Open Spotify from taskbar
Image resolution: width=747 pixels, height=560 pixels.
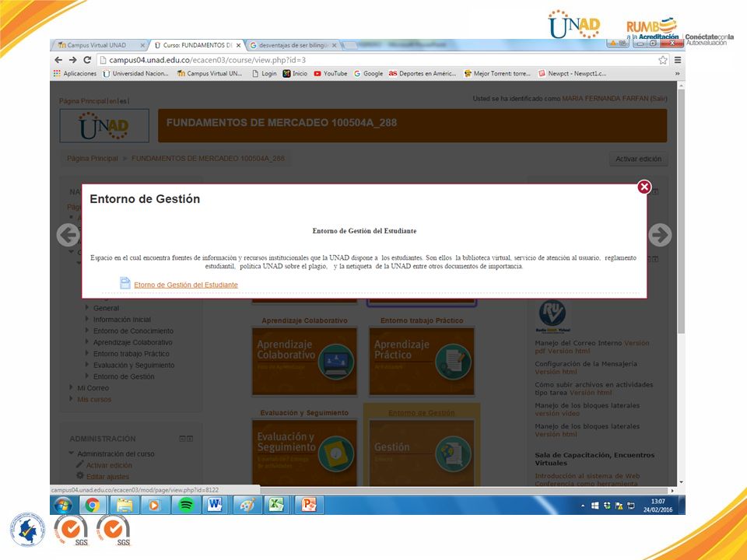tap(186, 506)
